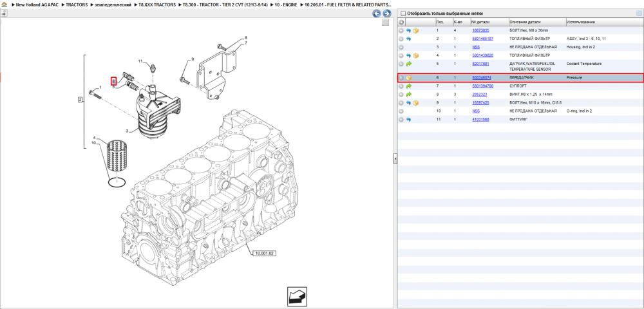Open part number link 500346074
Screen dimensions: 644x309
coord(482,77)
